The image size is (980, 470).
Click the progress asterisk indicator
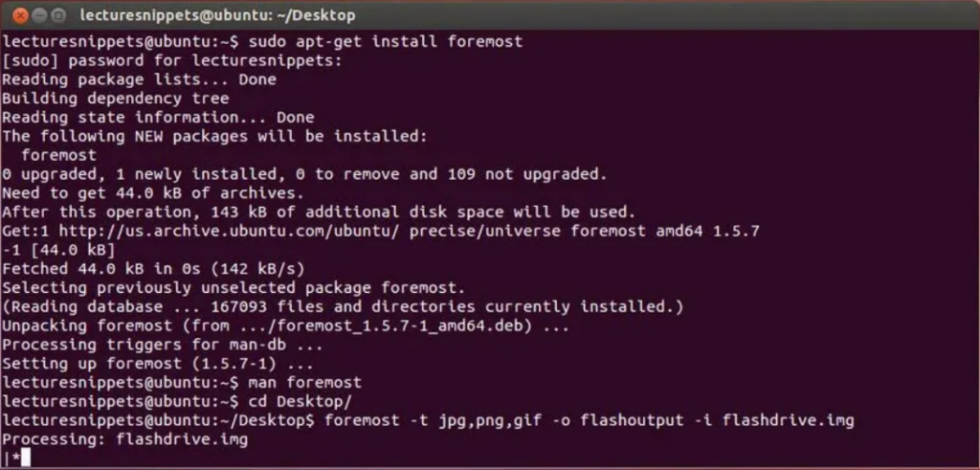(x=15, y=459)
